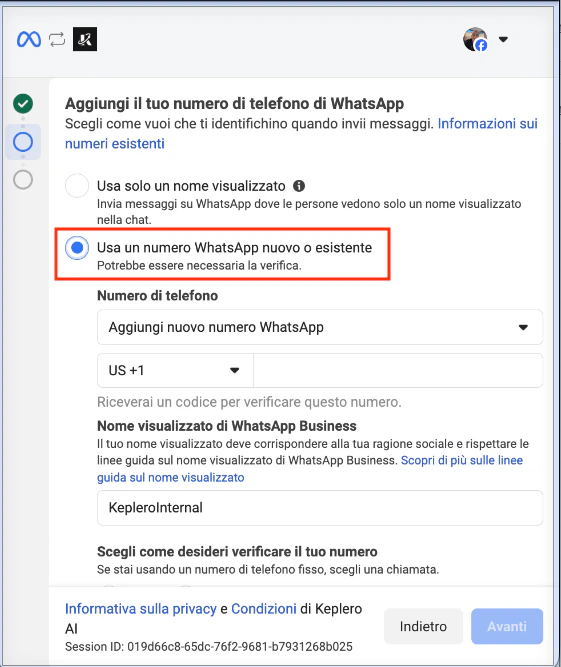The image size is (561, 667).
Task: Open the 'Condizioni' link
Action: pos(264,609)
